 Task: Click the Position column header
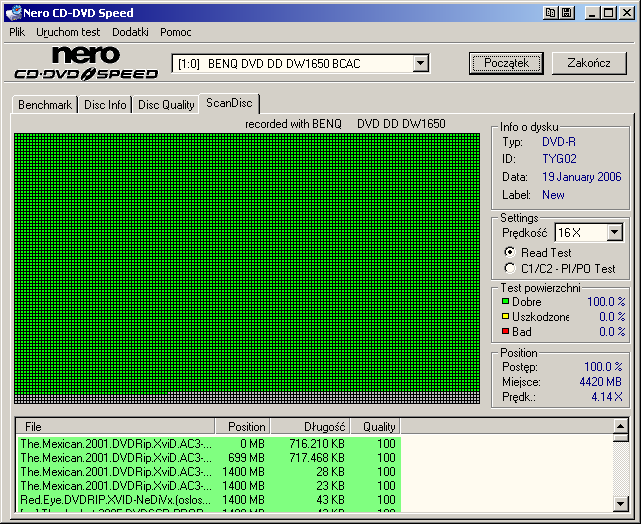click(x=242, y=426)
